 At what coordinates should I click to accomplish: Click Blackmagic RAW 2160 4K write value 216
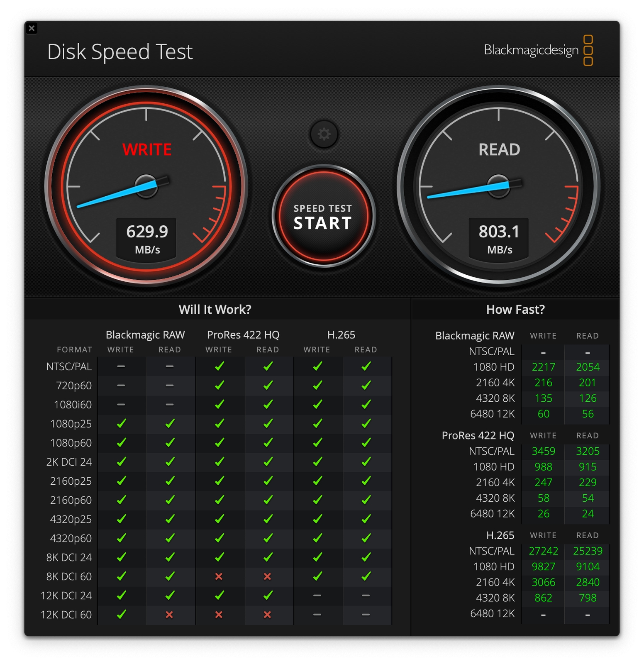[x=544, y=383]
